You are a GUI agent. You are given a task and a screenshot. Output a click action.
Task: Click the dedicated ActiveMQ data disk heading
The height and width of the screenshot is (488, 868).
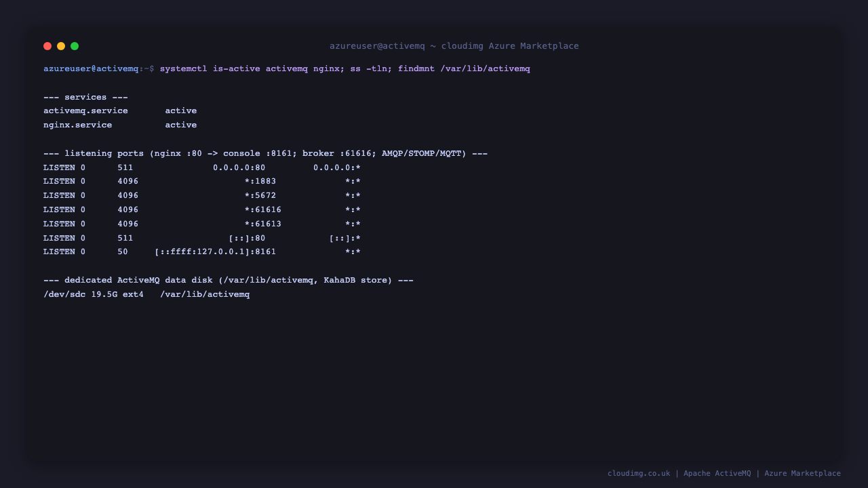click(229, 281)
